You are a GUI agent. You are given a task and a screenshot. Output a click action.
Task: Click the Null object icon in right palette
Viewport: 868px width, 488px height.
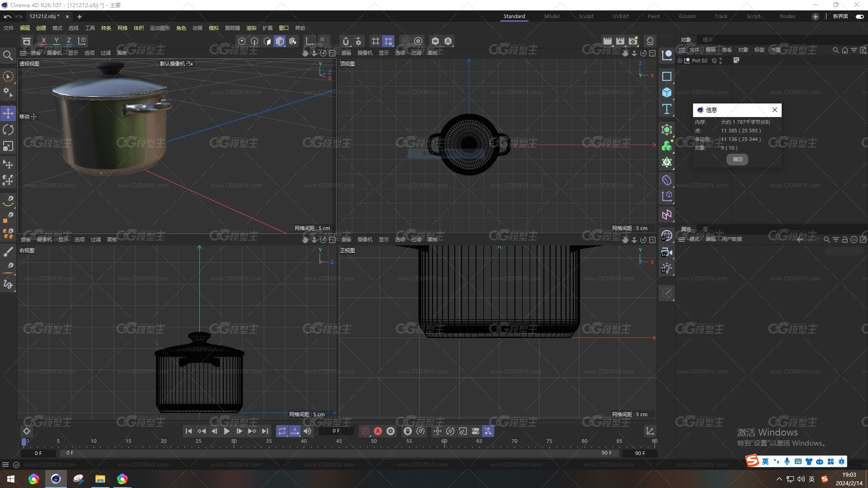[667, 56]
